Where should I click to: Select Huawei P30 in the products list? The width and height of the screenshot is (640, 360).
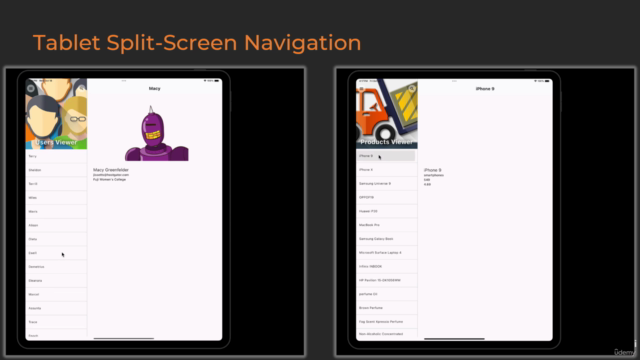pyautogui.click(x=387, y=211)
